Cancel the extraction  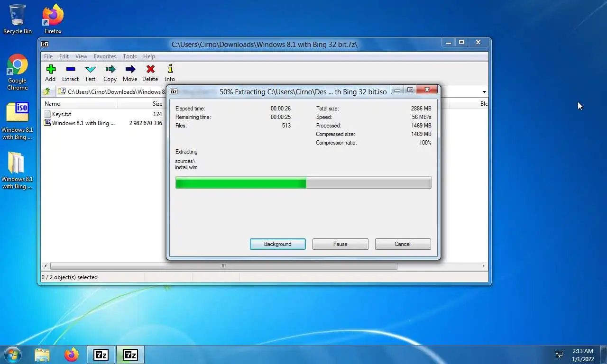(x=403, y=244)
